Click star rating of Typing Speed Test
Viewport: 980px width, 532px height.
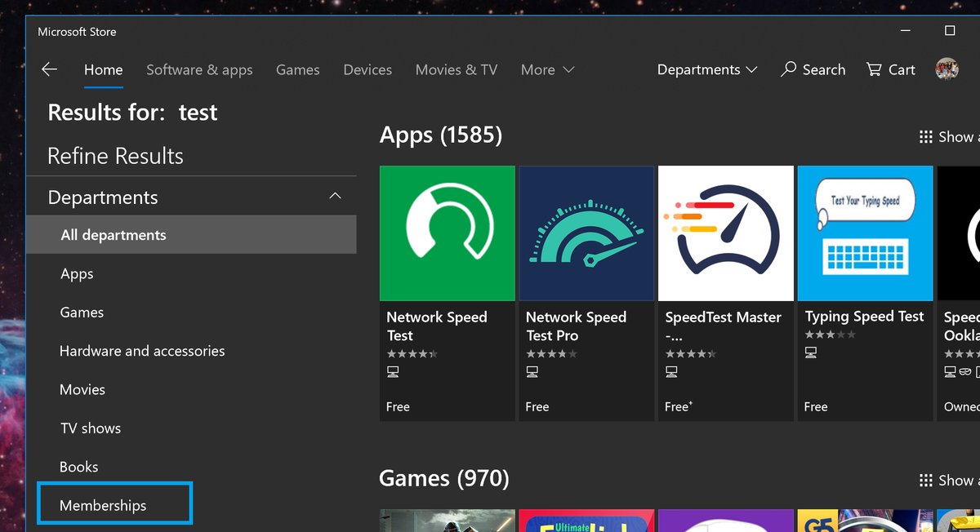tap(831, 335)
